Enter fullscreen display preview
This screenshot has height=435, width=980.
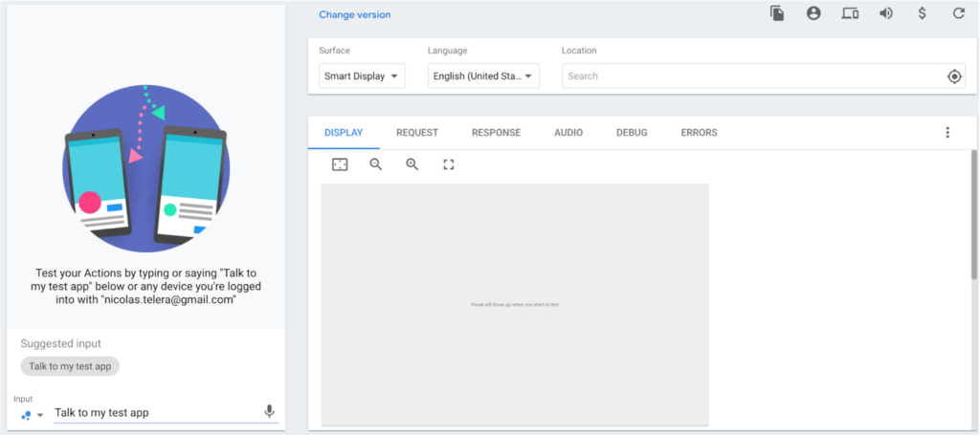[449, 164]
